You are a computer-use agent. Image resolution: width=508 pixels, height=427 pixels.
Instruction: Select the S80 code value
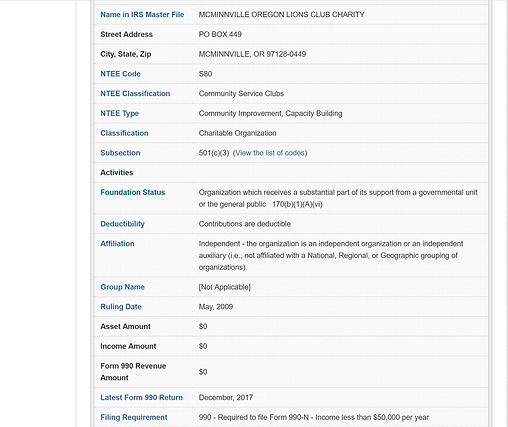(x=205, y=74)
